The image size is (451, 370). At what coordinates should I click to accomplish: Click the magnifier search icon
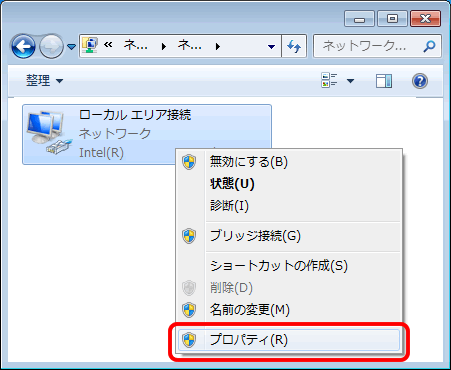(x=429, y=46)
